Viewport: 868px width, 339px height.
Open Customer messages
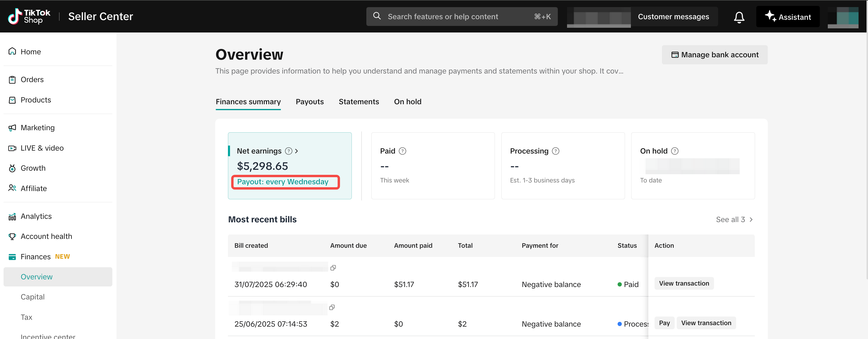(673, 17)
